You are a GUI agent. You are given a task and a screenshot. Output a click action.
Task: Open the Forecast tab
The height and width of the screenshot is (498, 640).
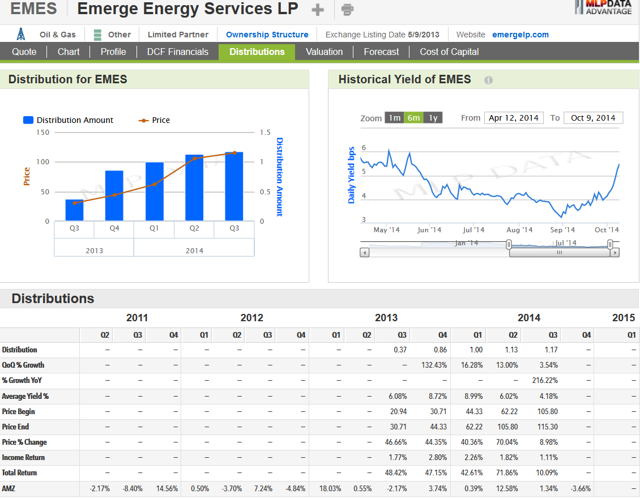(x=381, y=52)
